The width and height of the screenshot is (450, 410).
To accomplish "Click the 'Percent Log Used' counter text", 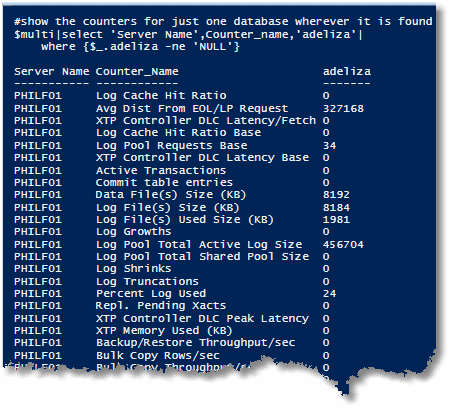I will click(x=151, y=294).
